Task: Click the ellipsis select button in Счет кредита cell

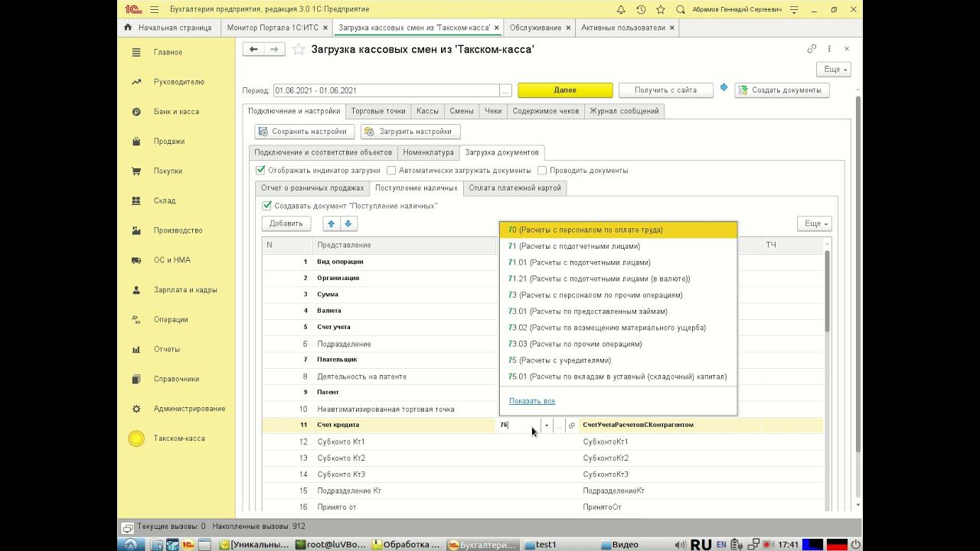Action: point(559,425)
